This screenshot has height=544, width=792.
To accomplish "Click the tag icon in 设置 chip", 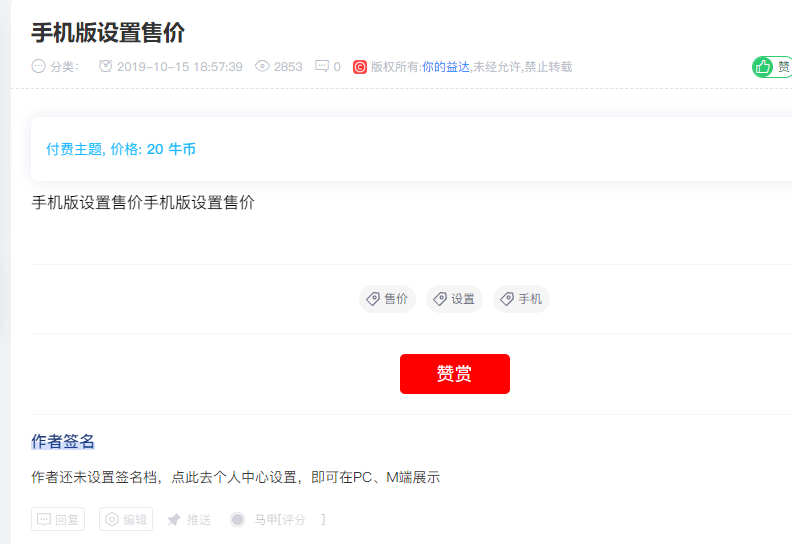I will [x=440, y=299].
